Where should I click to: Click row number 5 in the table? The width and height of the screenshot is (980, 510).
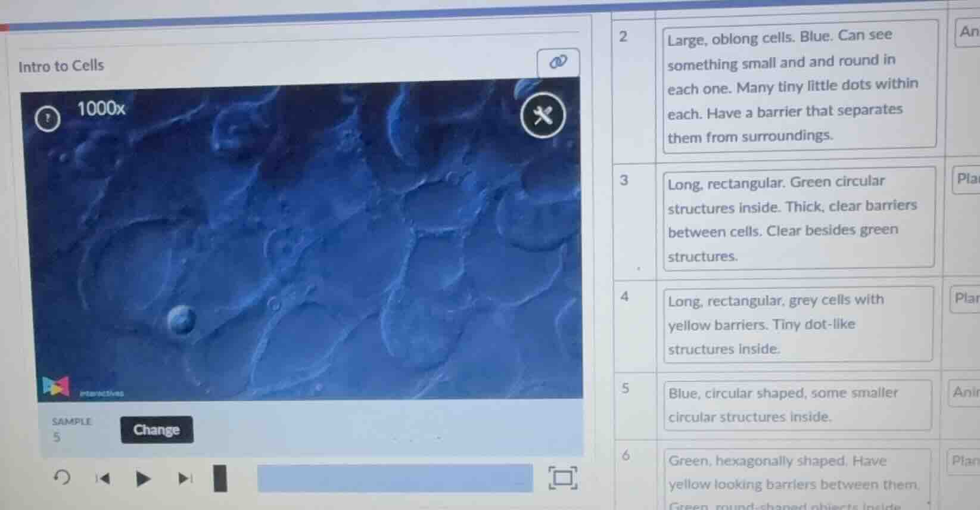[625, 388]
